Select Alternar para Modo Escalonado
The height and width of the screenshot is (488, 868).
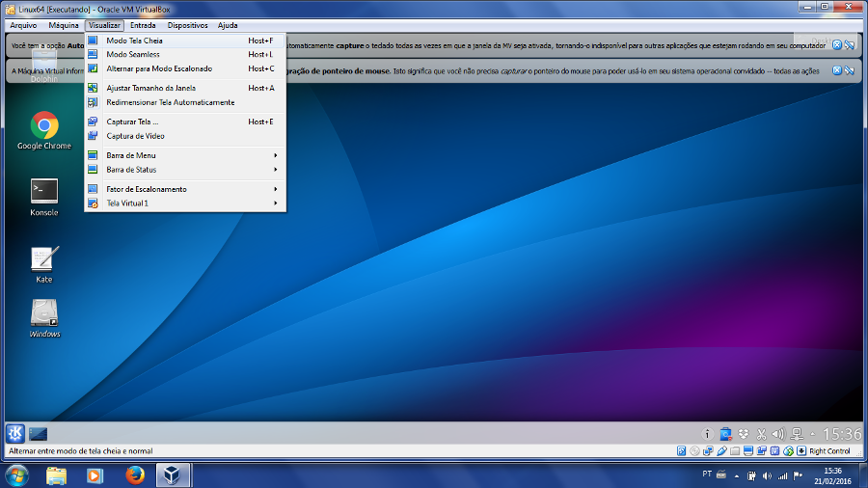(185, 68)
